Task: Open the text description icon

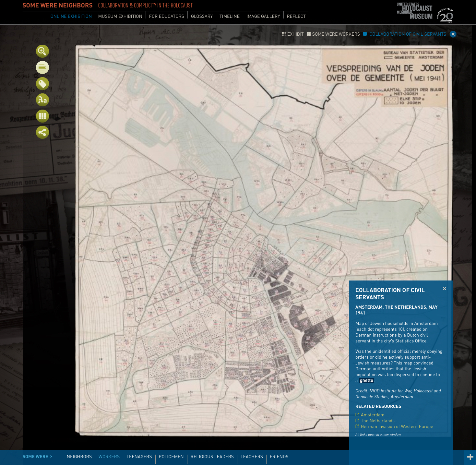Action: tap(42, 67)
